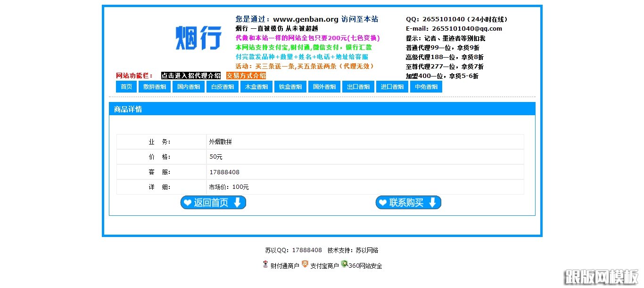
Task: Select the 白皮香烟 tab
Action: (x=222, y=86)
